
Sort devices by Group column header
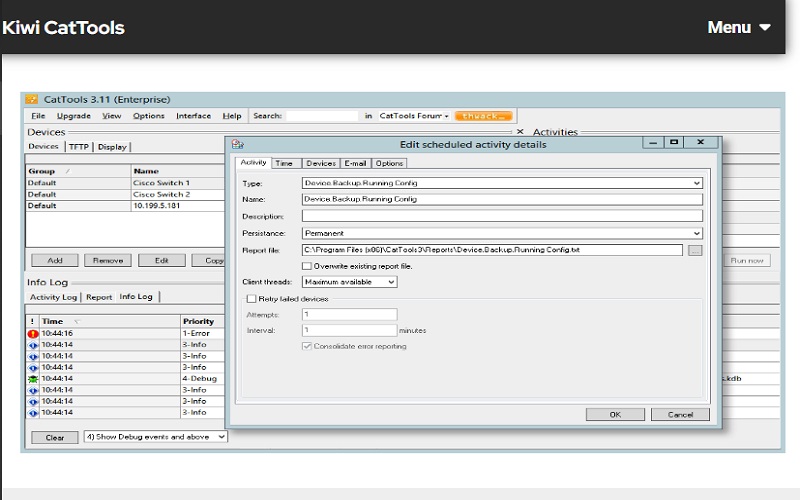click(78, 171)
